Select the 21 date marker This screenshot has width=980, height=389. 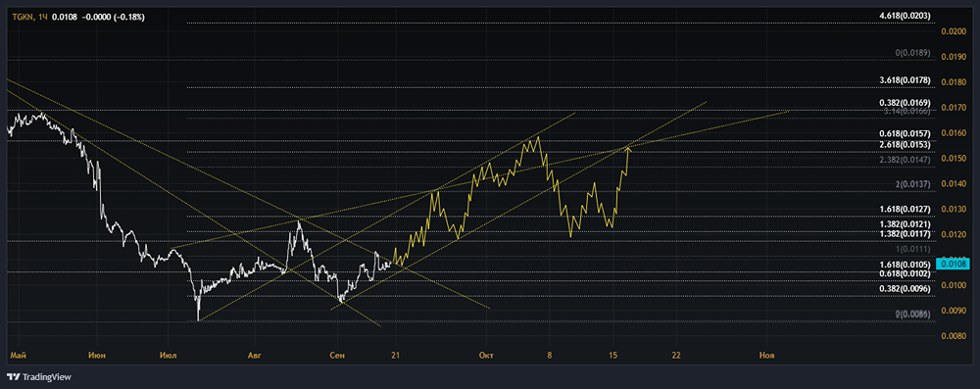pyautogui.click(x=395, y=355)
